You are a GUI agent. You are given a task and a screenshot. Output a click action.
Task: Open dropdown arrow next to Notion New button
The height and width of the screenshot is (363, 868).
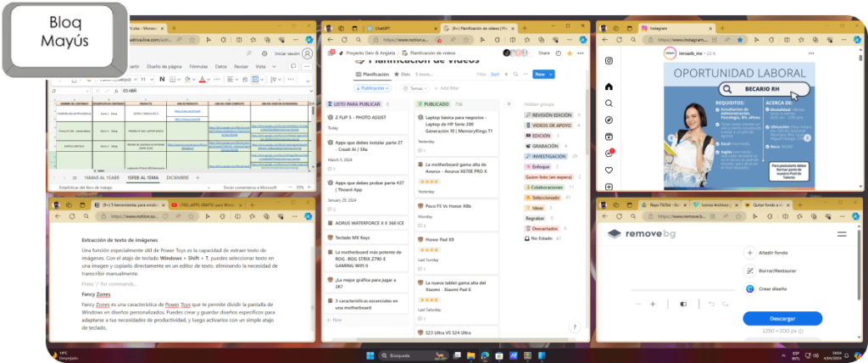551,75
